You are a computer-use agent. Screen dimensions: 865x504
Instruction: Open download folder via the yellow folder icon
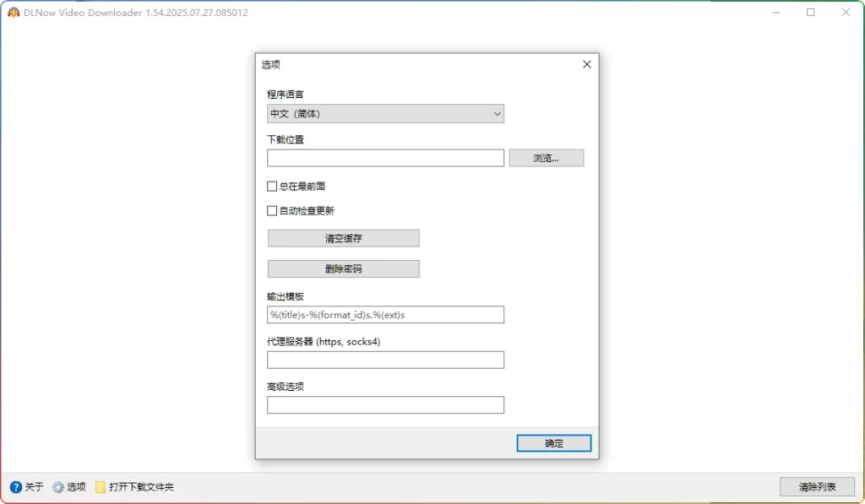[99, 487]
